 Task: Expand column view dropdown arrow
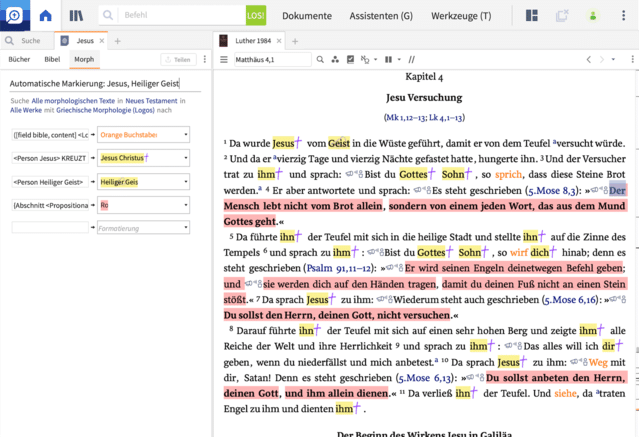pyautogui.click(x=399, y=60)
